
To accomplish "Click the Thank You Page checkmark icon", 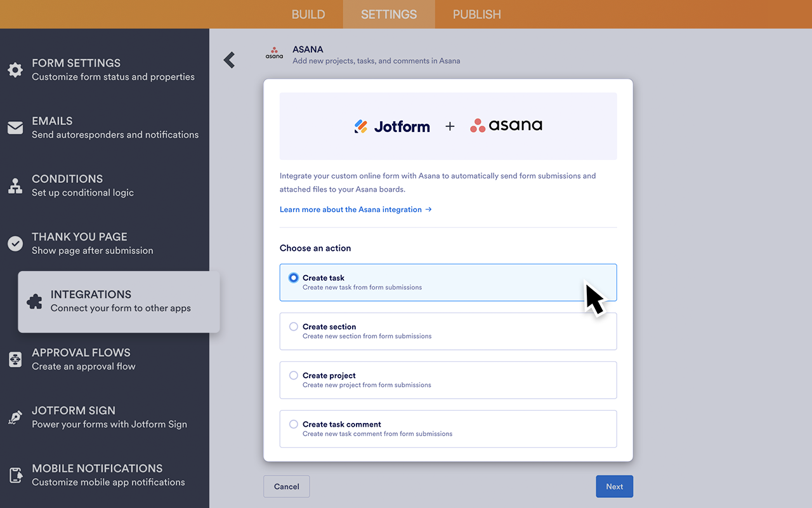I will tap(15, 243).
